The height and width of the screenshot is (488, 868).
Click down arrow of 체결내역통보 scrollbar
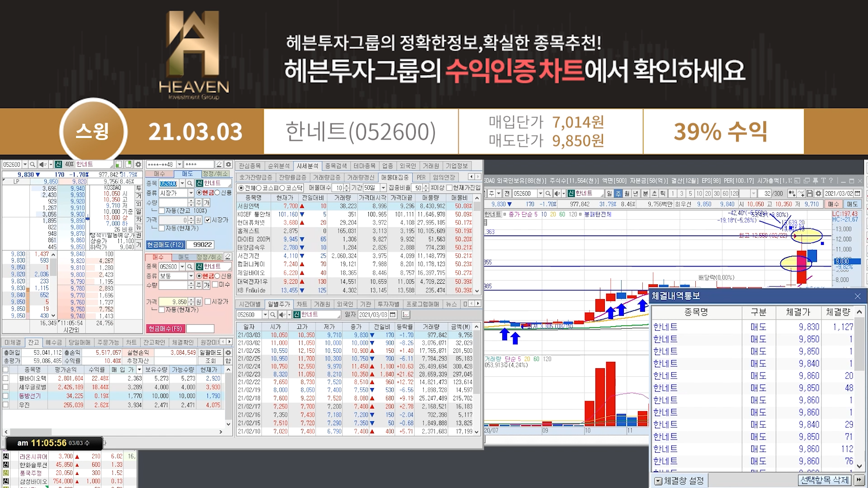coord(859,466)
